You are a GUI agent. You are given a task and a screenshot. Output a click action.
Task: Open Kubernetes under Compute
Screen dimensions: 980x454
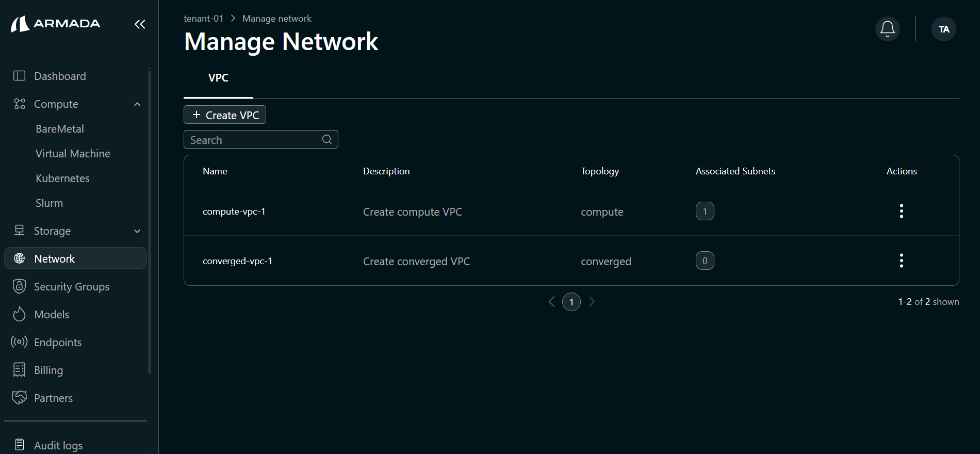tap(62, 179)
